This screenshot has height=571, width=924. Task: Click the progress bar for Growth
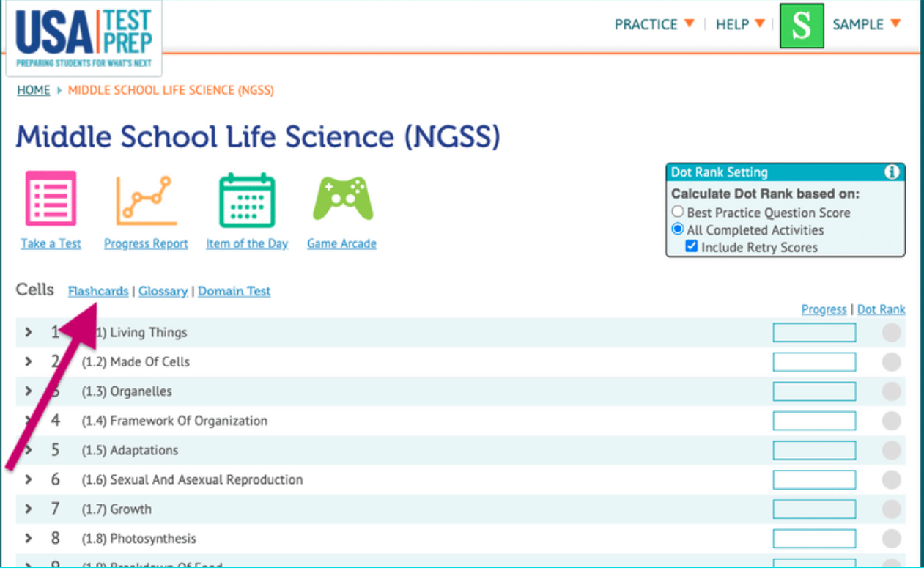tap(814, 509)
